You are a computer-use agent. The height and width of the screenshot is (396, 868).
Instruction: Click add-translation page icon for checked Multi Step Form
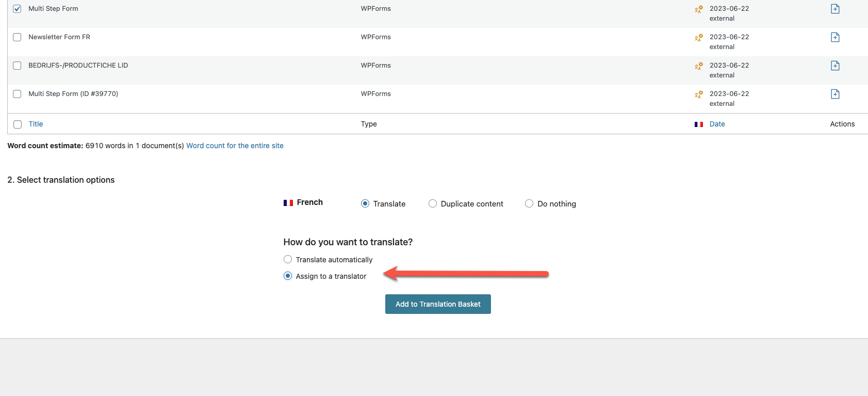coord(835,9)
